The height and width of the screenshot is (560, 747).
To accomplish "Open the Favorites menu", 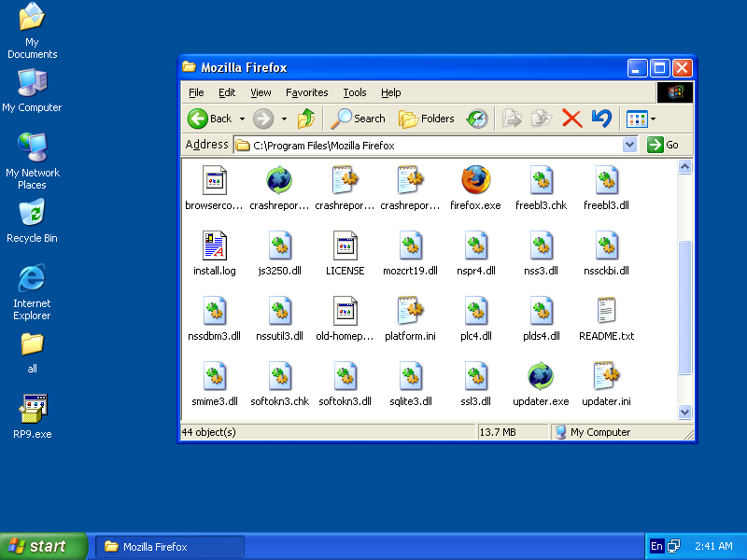I will [x=306, y=92].
